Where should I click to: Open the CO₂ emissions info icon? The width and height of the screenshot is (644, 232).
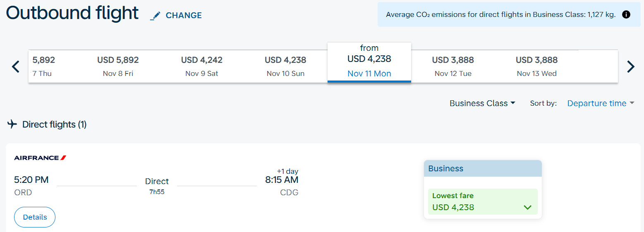pos(626,15)
